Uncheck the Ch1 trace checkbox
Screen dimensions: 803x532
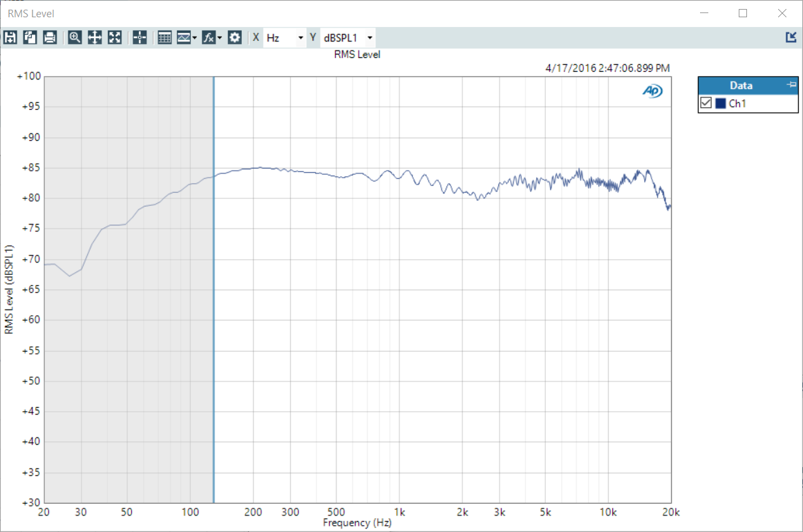tap(706, 103)
